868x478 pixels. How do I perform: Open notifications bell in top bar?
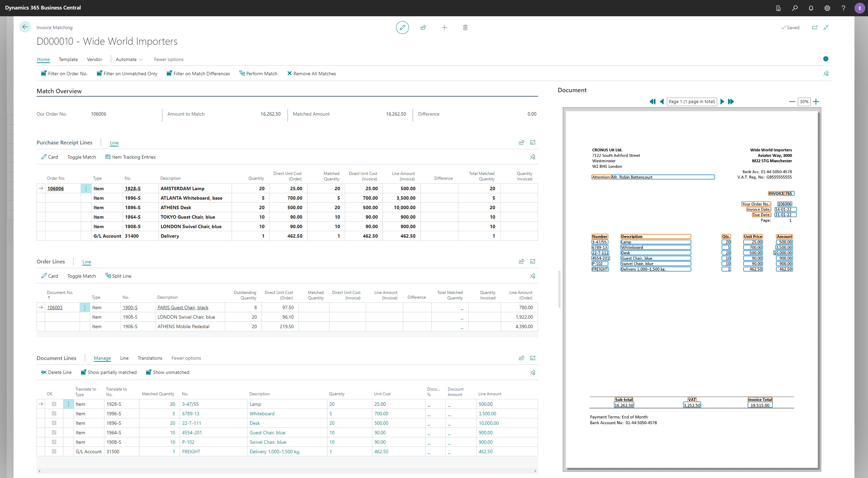click(811, 8)
